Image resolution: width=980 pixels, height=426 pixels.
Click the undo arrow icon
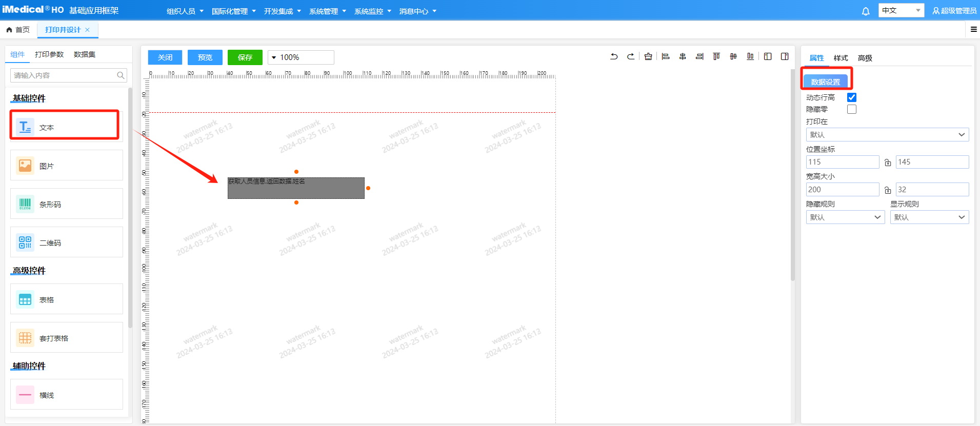[x=614, y=56]
